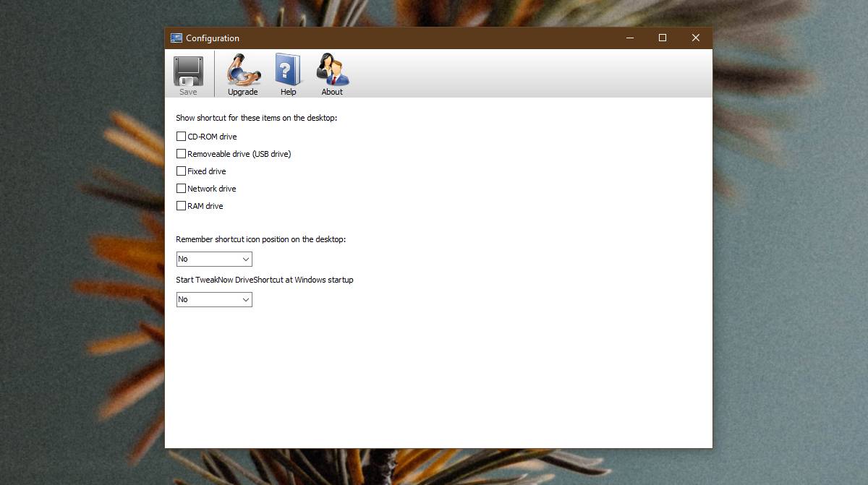Maximize the Configuration window
Screen dimensions: 868x485
click(x=663, y=38)
